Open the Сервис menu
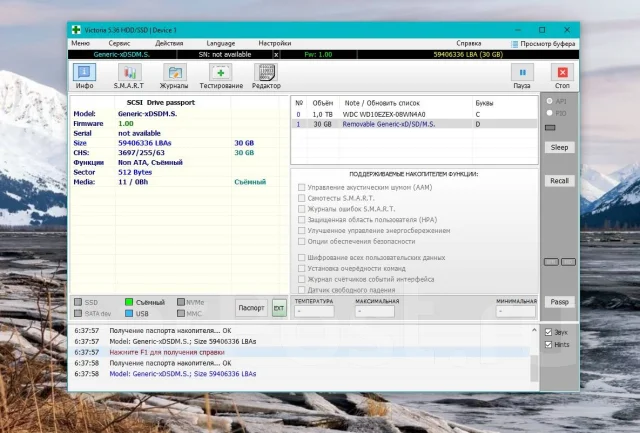This screenshot has width=640, height=433. click(x=119, y=43)
